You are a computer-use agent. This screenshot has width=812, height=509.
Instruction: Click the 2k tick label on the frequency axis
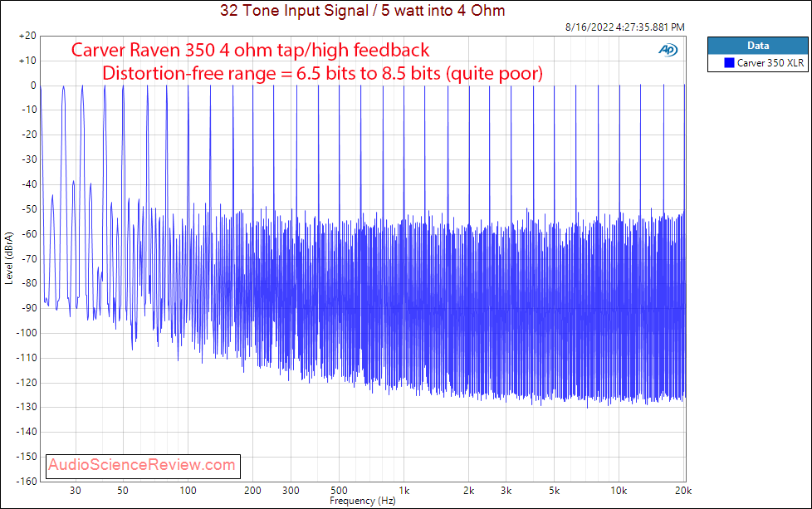(468, 491)
